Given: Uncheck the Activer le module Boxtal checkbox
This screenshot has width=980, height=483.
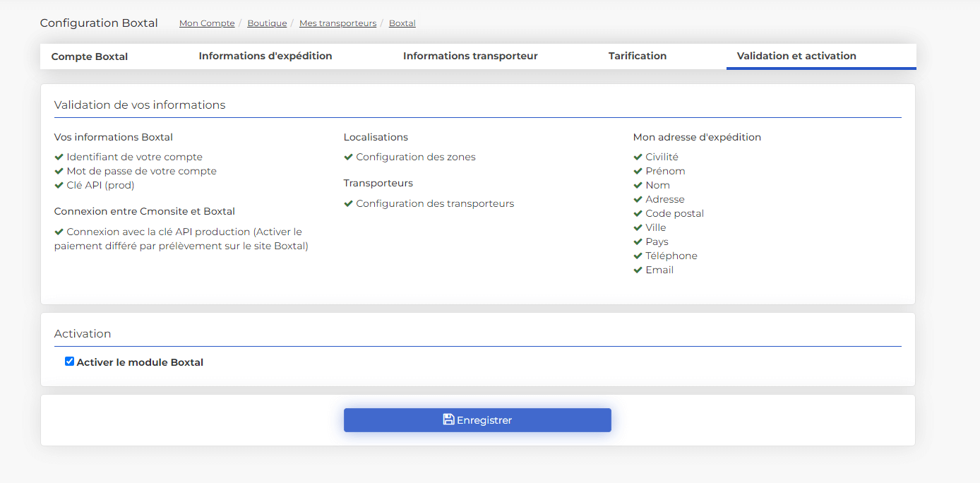Looking at the screenshot, I should click(69, 362).
